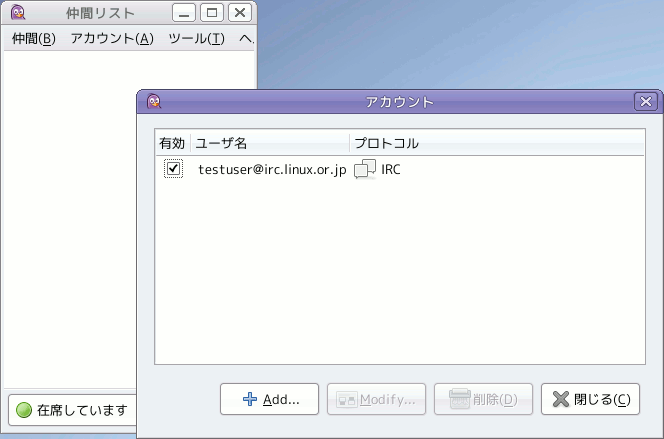The height and width of the screenshot is (439, 664).
Task: Click the 有効 column header
Action: [x=172, y=143]
